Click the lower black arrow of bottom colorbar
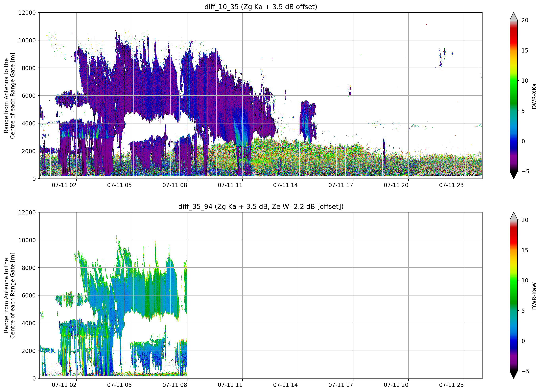 [514, 375]
